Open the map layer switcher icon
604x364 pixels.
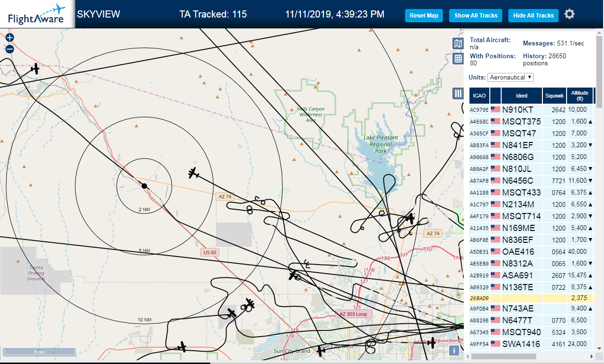pyautogui.click(x=458, y=44)
